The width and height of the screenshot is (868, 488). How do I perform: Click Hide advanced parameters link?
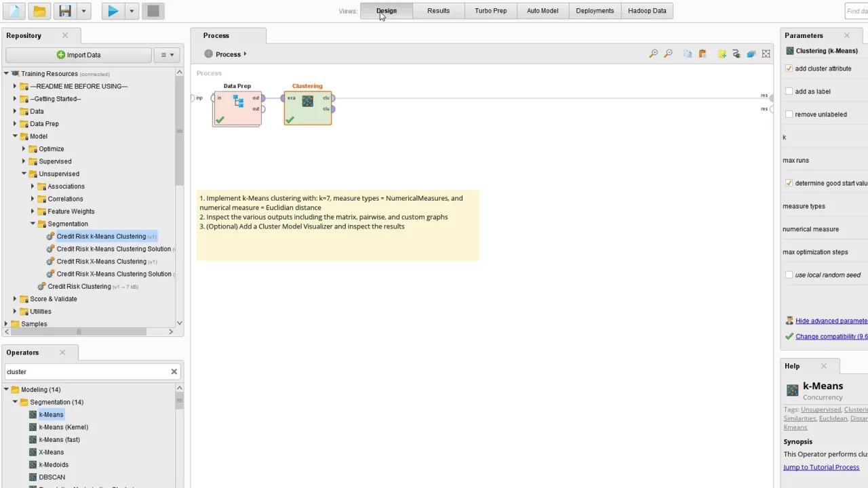(831, 321)
